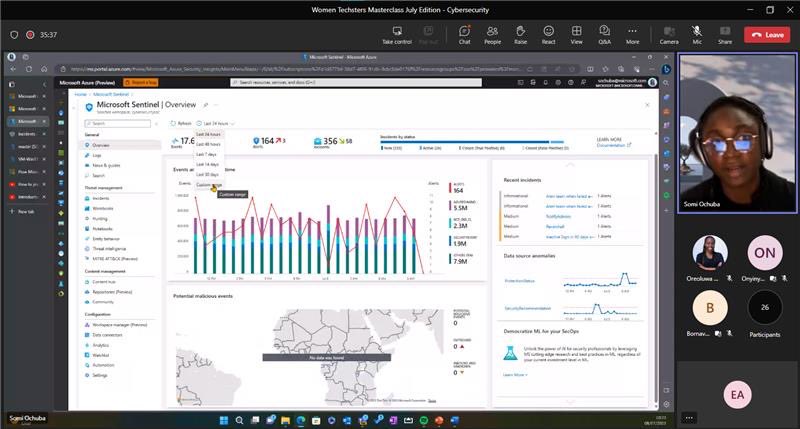Screen dimensions: 800x429
Task: Toggle the Camera on or off
Action: click(x=669, y=35)
